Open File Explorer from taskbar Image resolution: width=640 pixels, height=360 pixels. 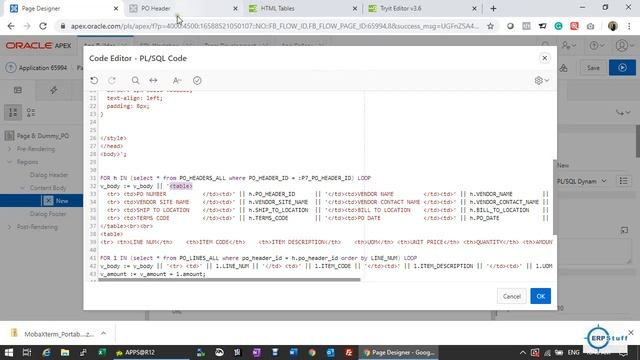(65, 352)
